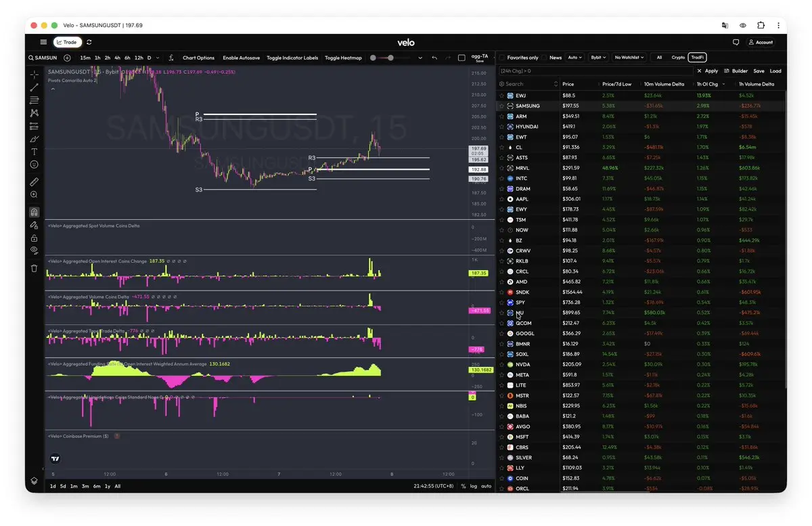Select the Text annotation tool

(34, 152)
